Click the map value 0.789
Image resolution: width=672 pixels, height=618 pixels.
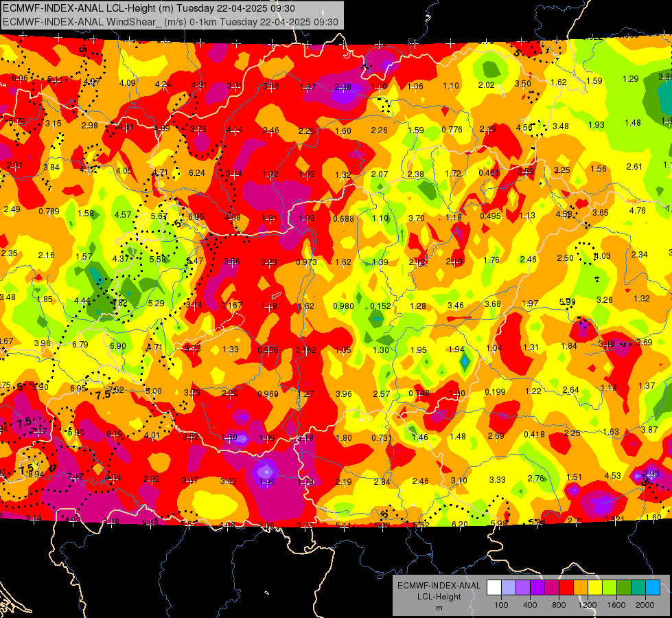tap(49, 211)
